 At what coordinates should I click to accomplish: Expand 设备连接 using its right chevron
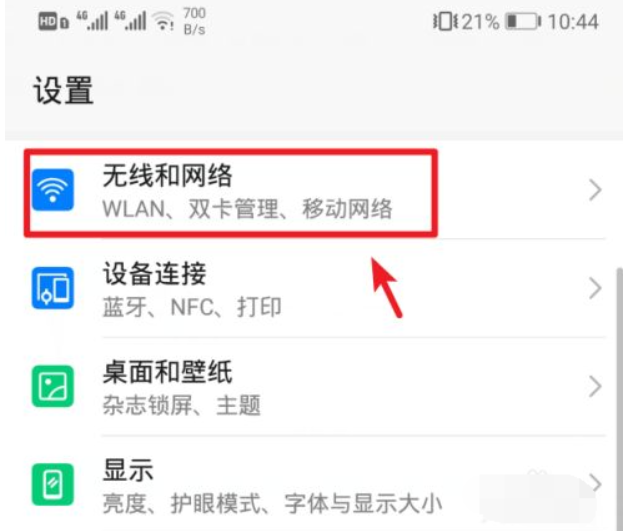[x=595, y=288]
